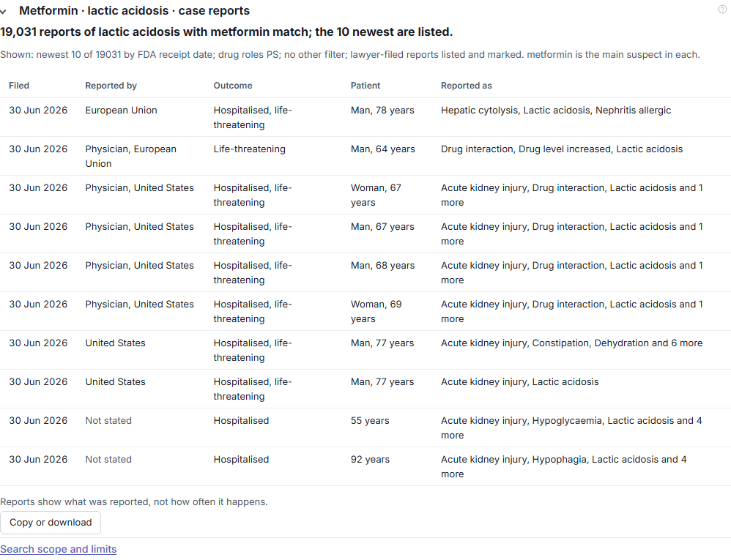Screen dimensions: 731x560
Task: Click the Hepatic cytolysis reaction text
Action: [x=479, y=111]
